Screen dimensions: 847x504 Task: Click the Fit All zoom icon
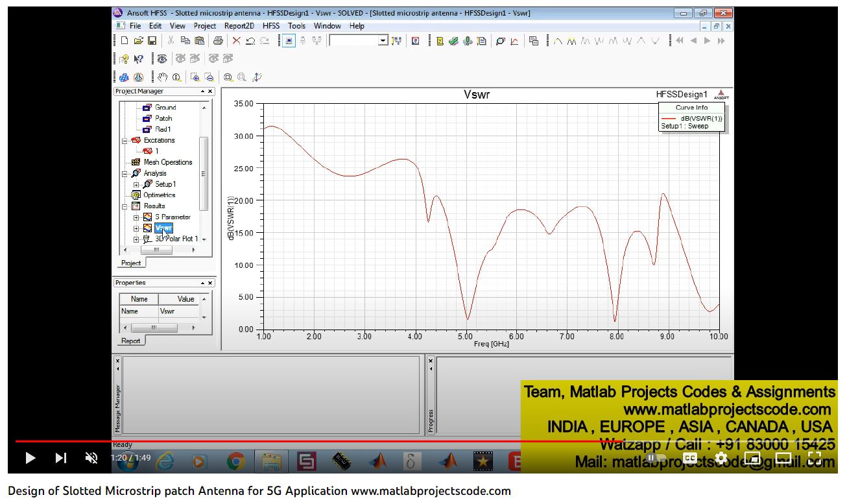228,77
